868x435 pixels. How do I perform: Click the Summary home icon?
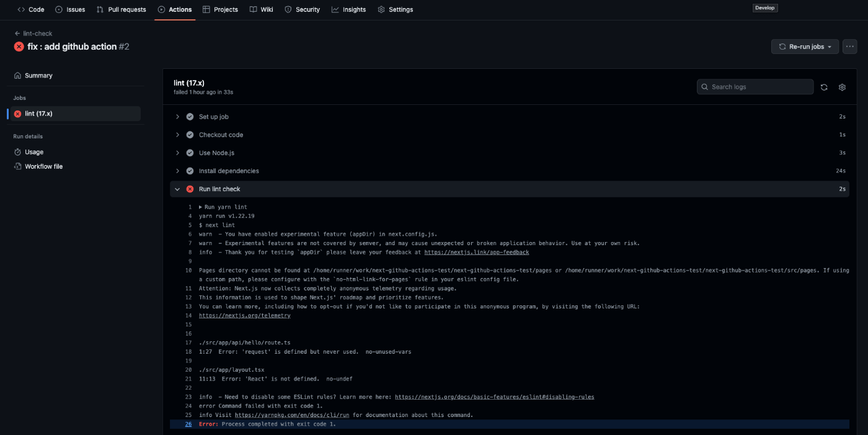17,75
